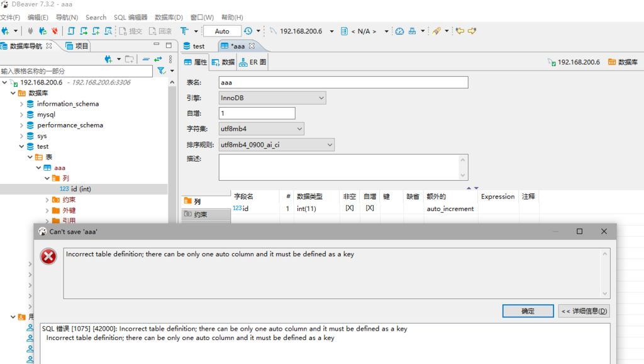Viewport: 644px width, 364px height.
Task: Select the performance_schema database in tree
Action: (x=70, y=125)
